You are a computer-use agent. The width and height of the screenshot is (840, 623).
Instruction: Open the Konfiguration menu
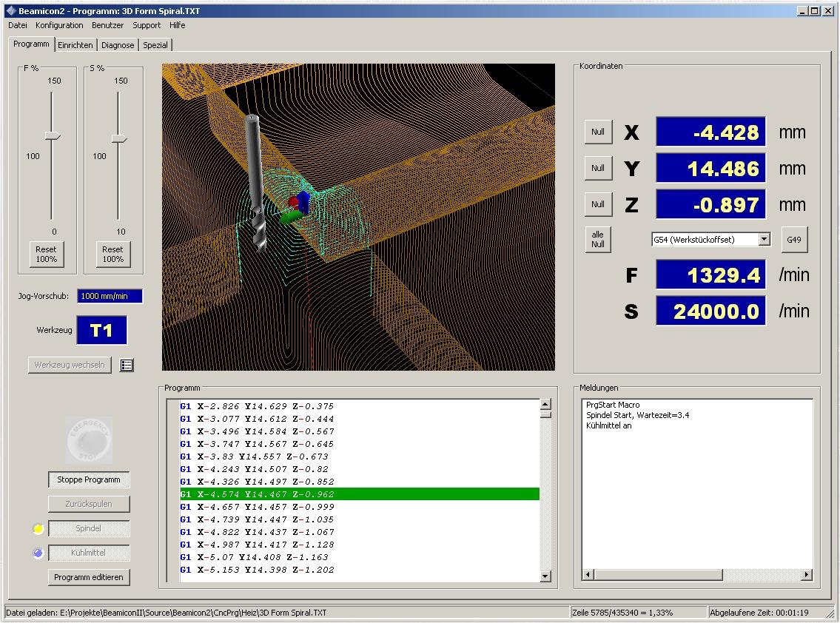pyautogui.click(x=59, y=25)
